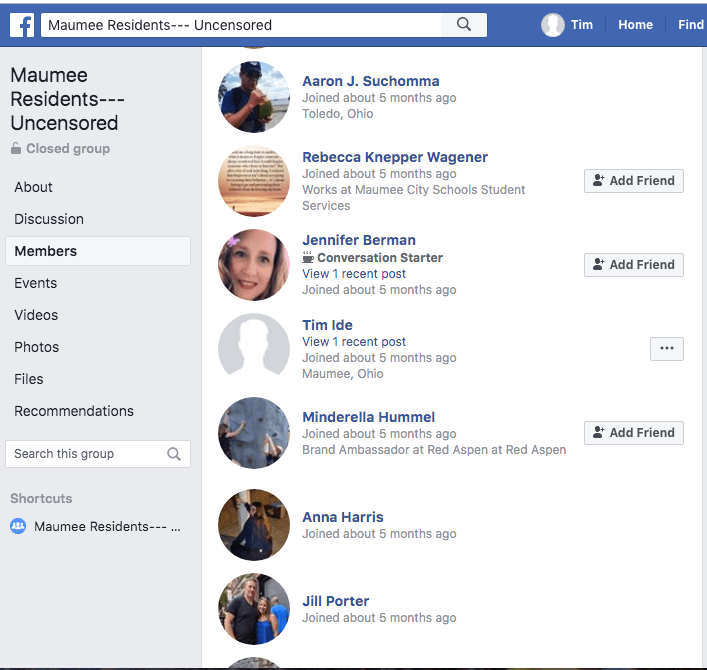Click Tim Ide's blank avatar placeholder
This screenshot has height=670, width=707.
pos(254,349)
